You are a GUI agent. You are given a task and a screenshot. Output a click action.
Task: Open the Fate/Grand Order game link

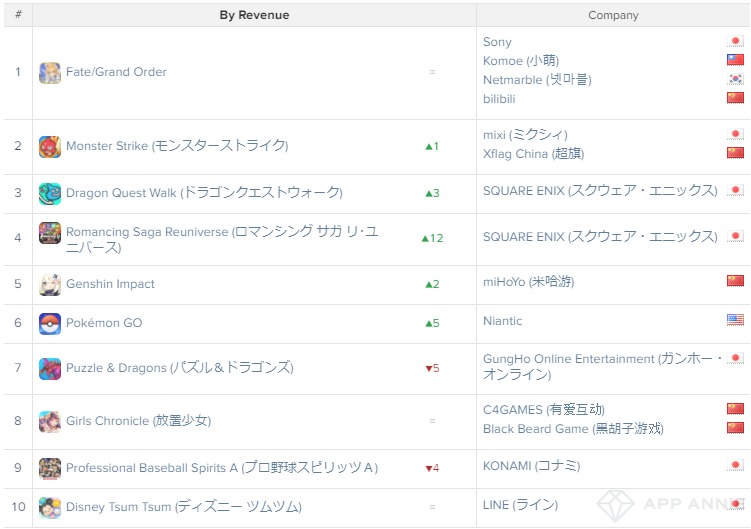pyautogui.click(x=116, y=72)
